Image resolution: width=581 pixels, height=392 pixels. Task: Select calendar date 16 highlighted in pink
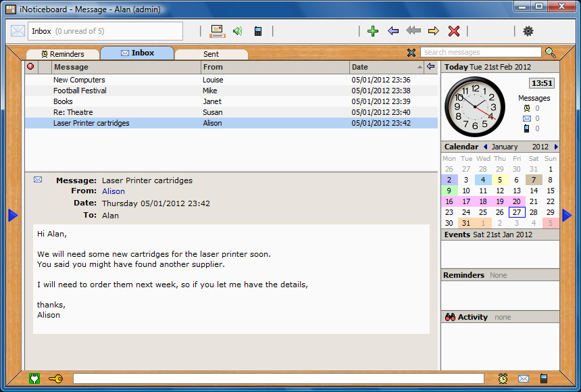pyautogui.click(x=449, y=201)
